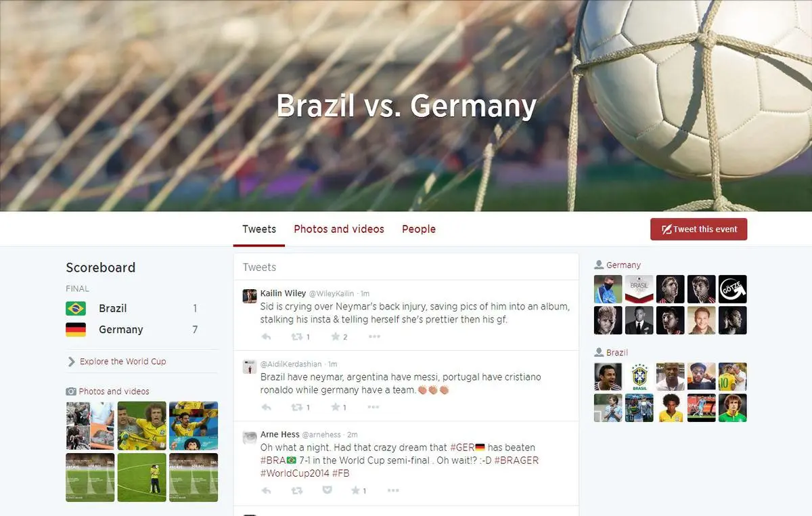Click the Tweet this event button
This screenshot has width=812, height=516.
pyautogui.click(x=699, y=229)
